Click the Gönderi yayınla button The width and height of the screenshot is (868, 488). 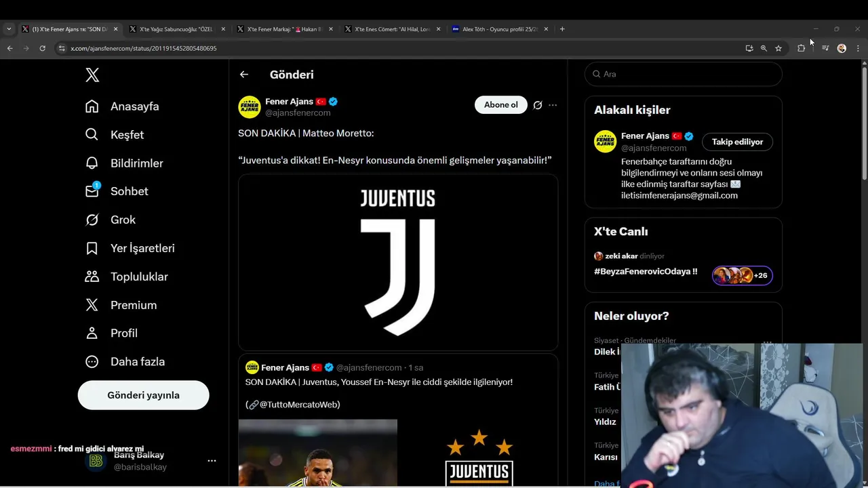(x=143, y=395)
